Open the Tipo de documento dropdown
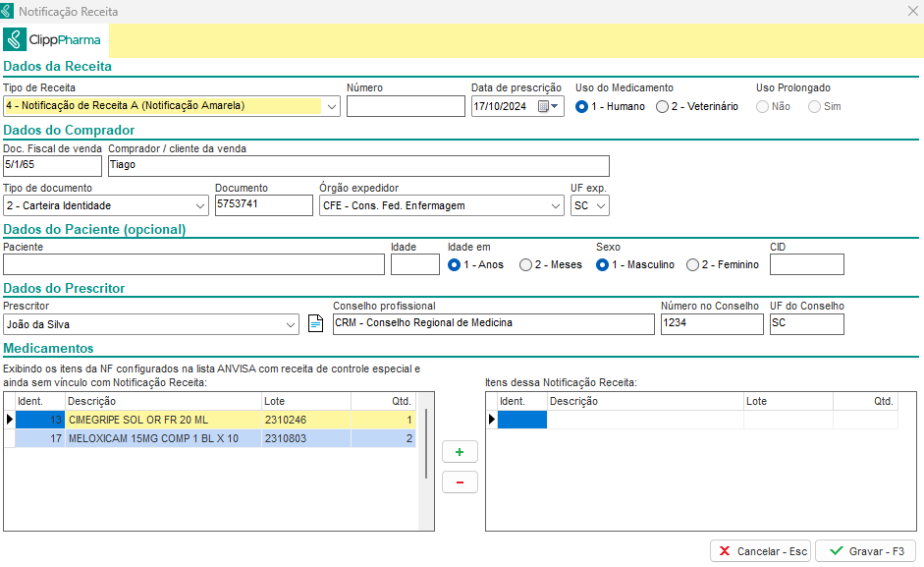The image size is (924, 567). pos(199,205)
